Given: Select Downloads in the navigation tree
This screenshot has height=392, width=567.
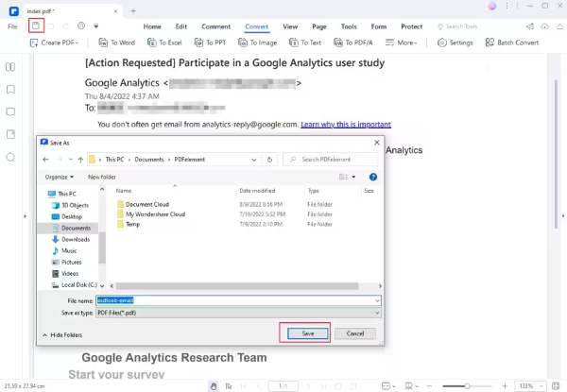Looking at the screenshot, I should coord(76,239).
